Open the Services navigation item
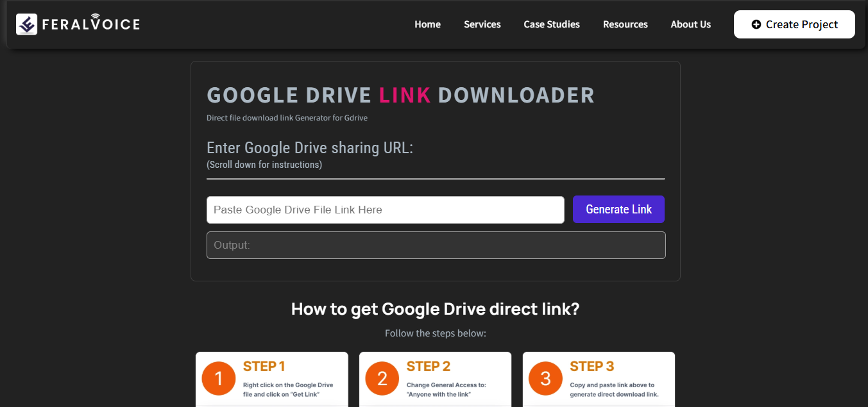This screenshot has height=407, width=868. pyautogui.click(x=482, y=24)
